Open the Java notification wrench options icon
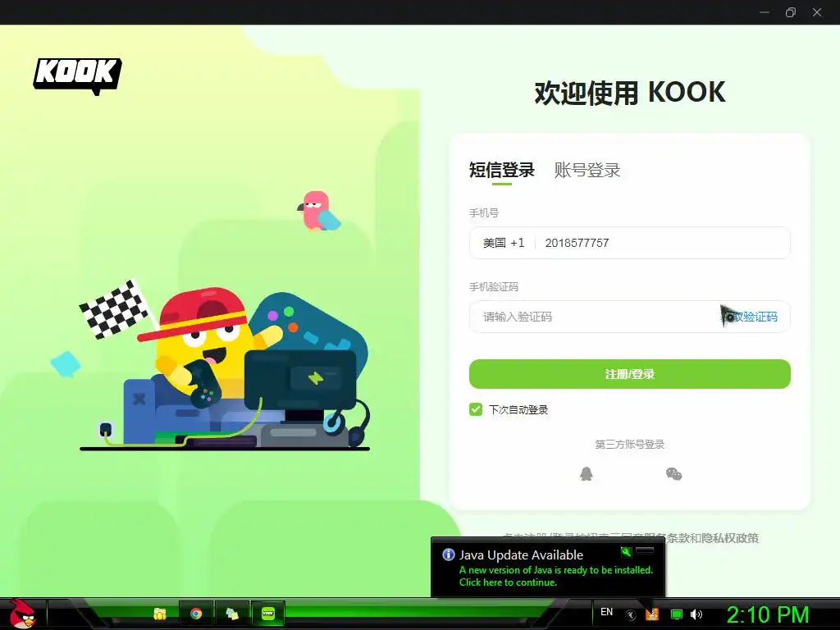The image size is (840, 630). (x=626, y=552)
